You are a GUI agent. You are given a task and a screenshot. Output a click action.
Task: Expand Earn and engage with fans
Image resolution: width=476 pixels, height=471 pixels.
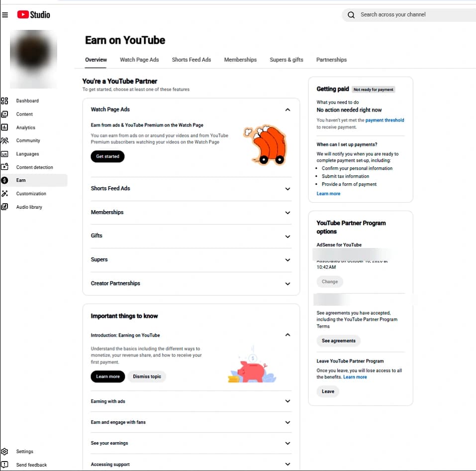click(x=287, y=422)
